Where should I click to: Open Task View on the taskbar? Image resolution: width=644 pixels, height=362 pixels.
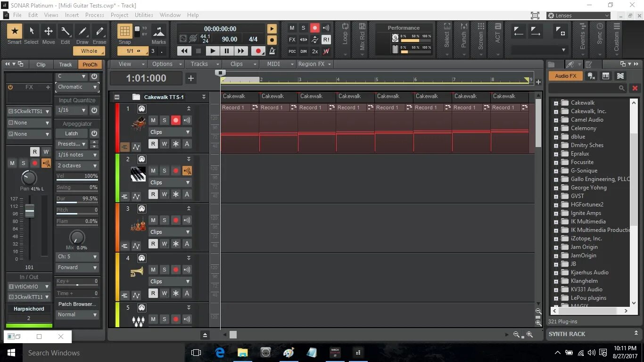[x=196, y=353]
